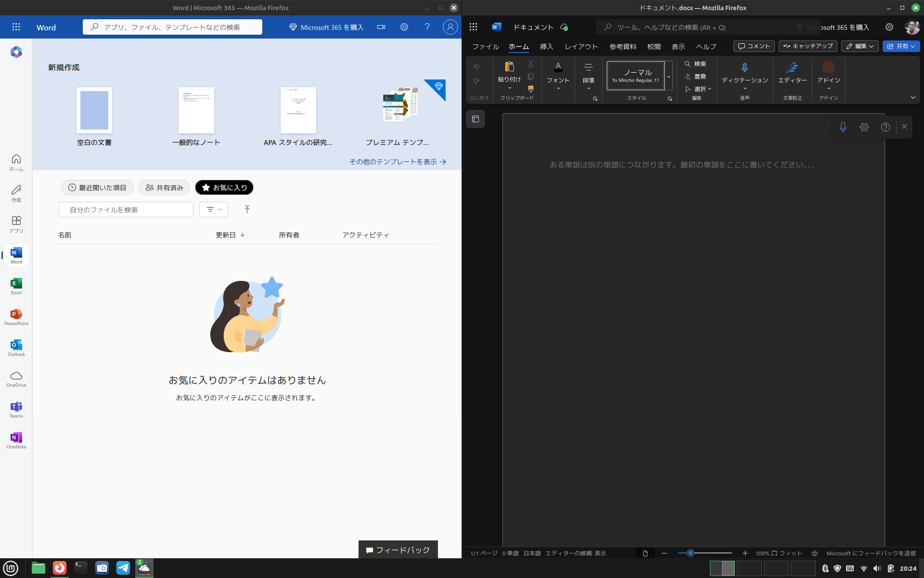Open the account profile icon in the Word home window
924x578 pixels.
click(450, 27)
